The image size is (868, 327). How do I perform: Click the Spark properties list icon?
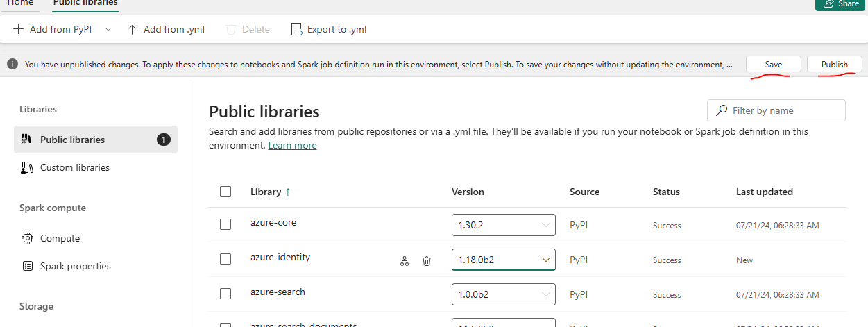point(28,266)
